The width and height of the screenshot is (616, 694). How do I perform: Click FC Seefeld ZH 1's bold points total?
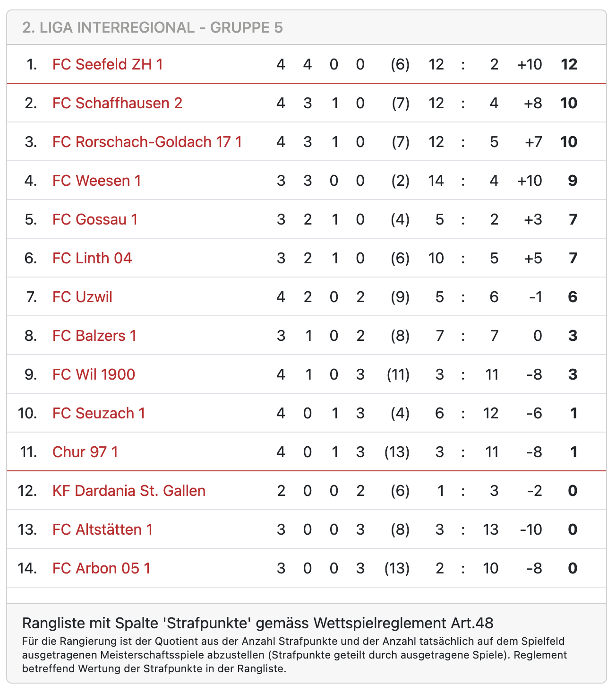tap(569, 64)
